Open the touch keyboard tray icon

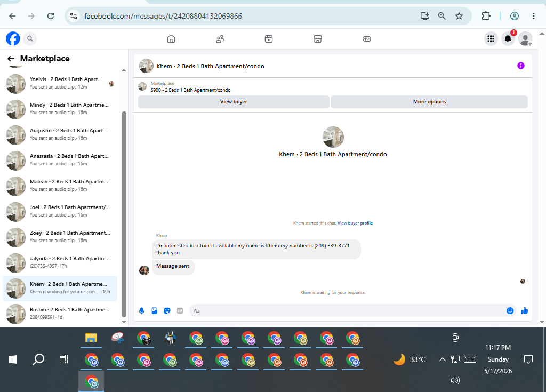470,359
